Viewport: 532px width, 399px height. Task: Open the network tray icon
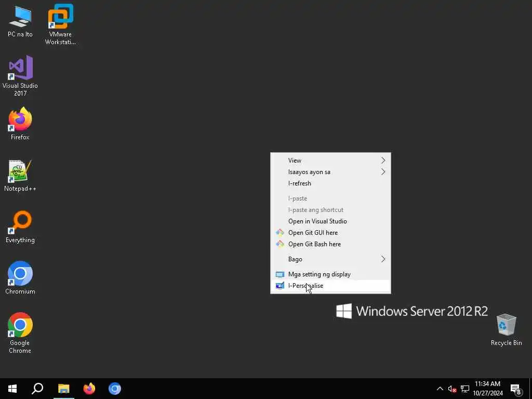pos(465,389)
